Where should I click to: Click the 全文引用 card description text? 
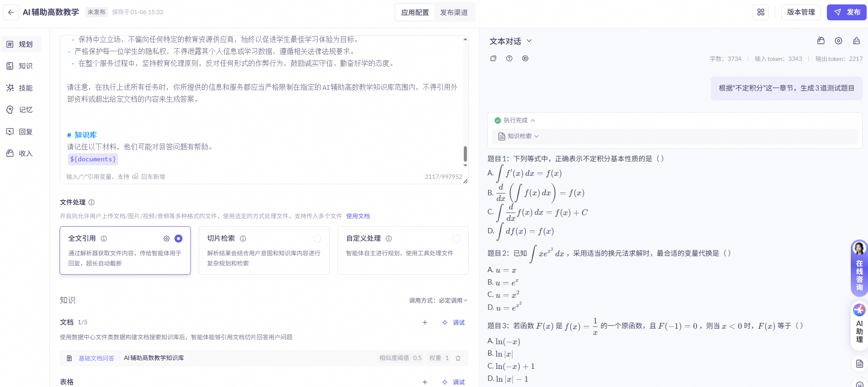click(125, 258)
